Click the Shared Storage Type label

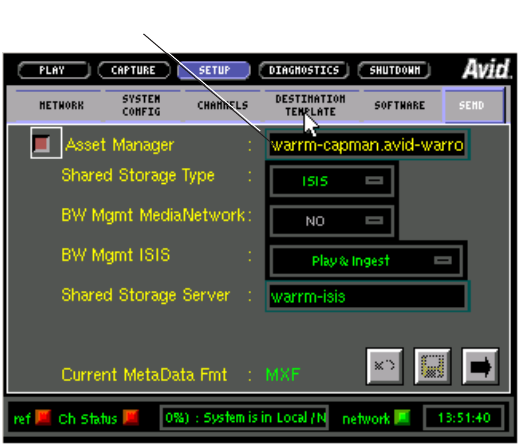(138, 176)
